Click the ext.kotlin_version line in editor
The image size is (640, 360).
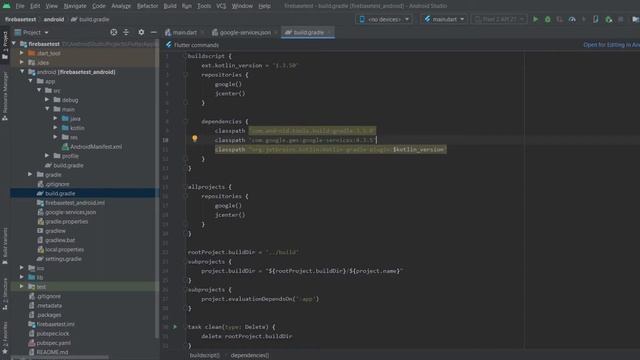249,65
